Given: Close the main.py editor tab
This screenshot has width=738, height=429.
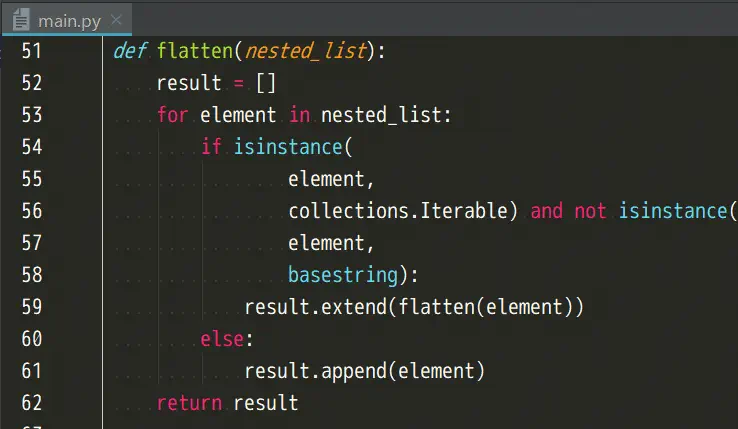Looking at the screenshot, I should [116, 20].
